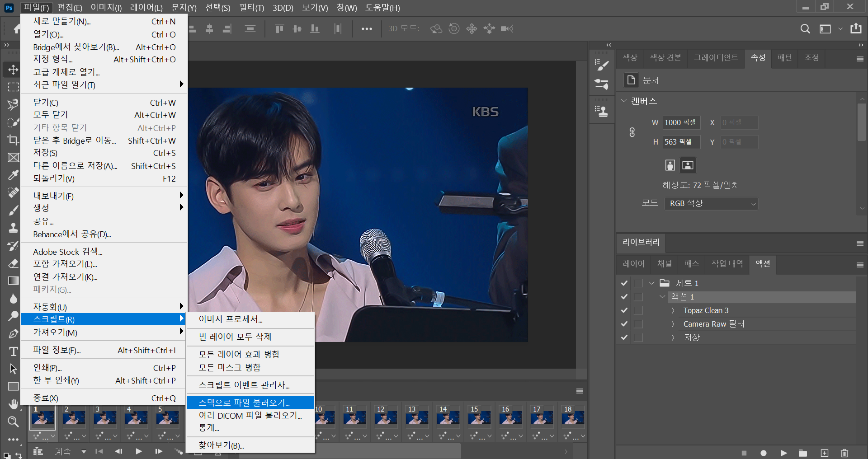Image resolution: width=868 pixels, height=459 pixels.
Task: Choose 스택으로 파일 불러오기 from the submenu
Action: coord(250,402)
